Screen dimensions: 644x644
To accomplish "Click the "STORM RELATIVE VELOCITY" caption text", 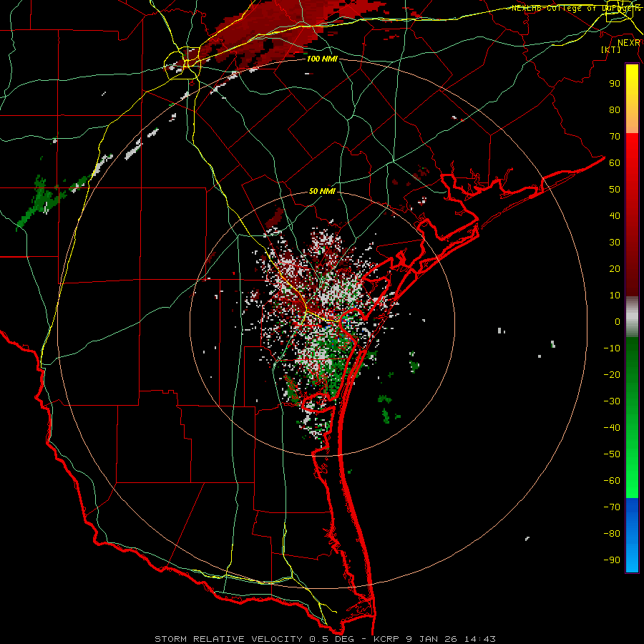I will (228, 639).
